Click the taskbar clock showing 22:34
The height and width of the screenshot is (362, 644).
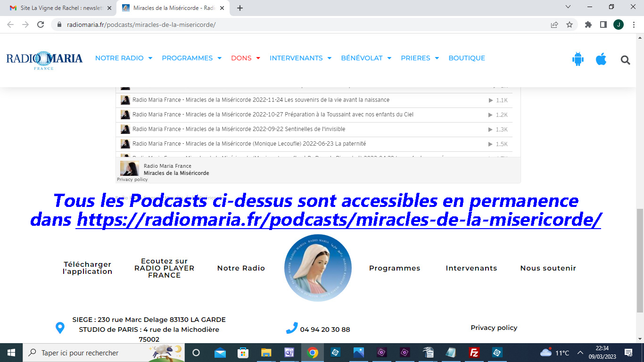coord(602,353)
